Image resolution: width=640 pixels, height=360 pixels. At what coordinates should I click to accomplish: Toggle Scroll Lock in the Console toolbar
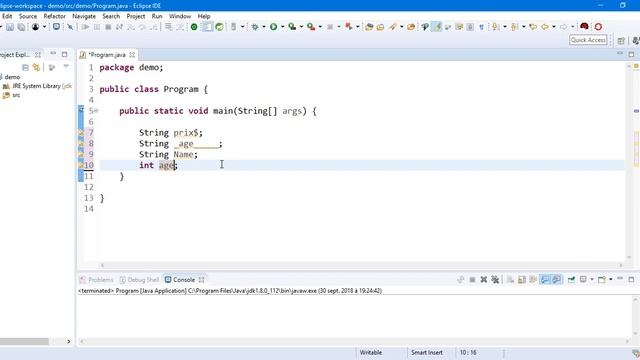522,280
